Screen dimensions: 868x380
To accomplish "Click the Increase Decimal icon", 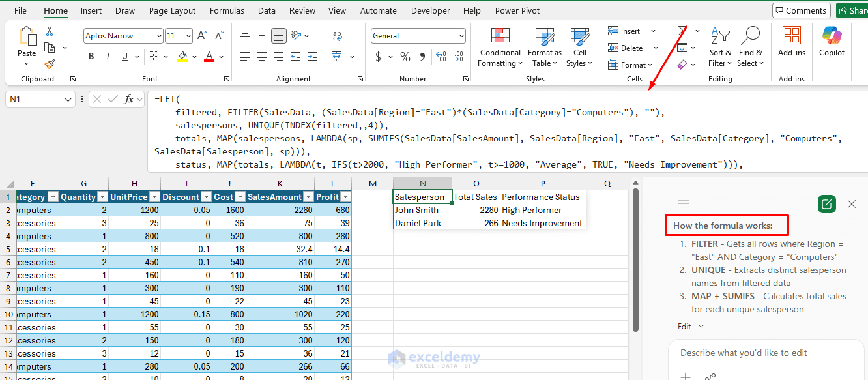I will (x=441, y=57).
